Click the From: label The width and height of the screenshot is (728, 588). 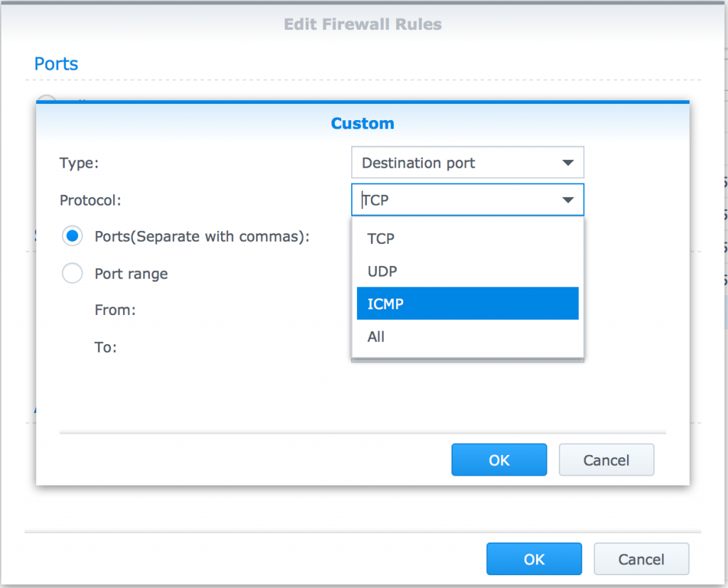coord(114,310)
